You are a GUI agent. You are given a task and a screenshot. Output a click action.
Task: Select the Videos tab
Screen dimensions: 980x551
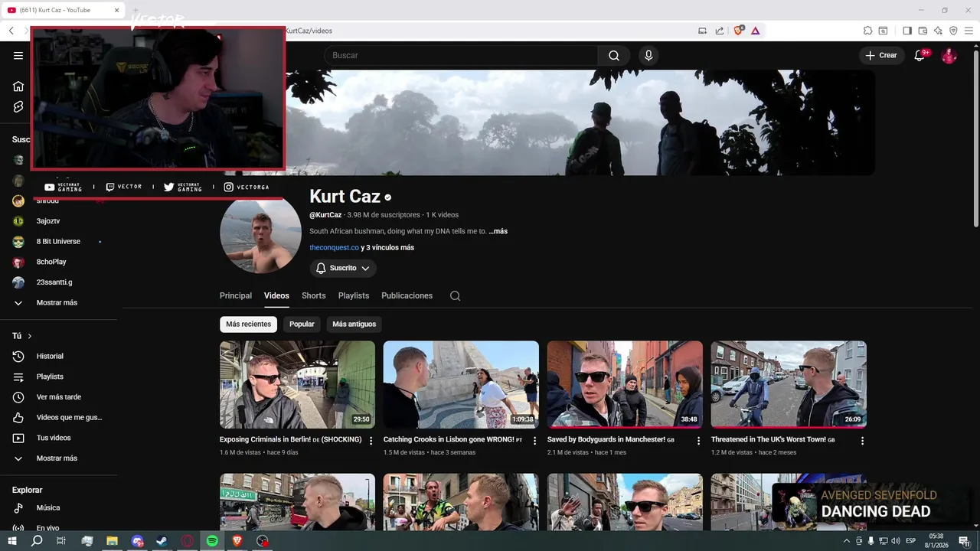coord(276,296)
